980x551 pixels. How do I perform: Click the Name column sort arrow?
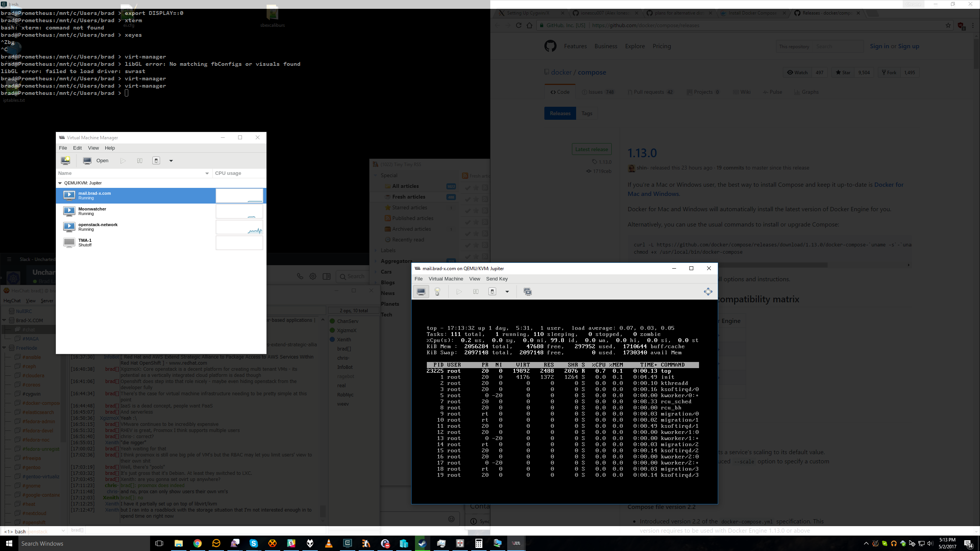coord(207,173)
